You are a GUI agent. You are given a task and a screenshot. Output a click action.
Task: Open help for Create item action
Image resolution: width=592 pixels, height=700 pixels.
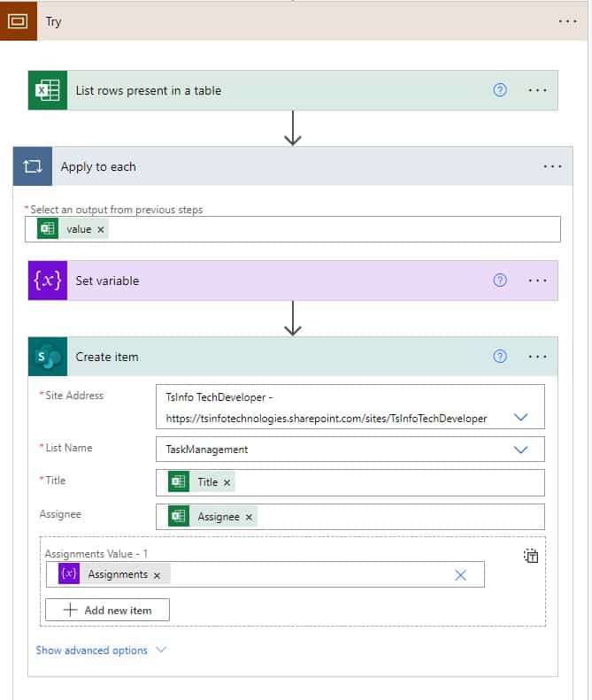pos(500,357)
